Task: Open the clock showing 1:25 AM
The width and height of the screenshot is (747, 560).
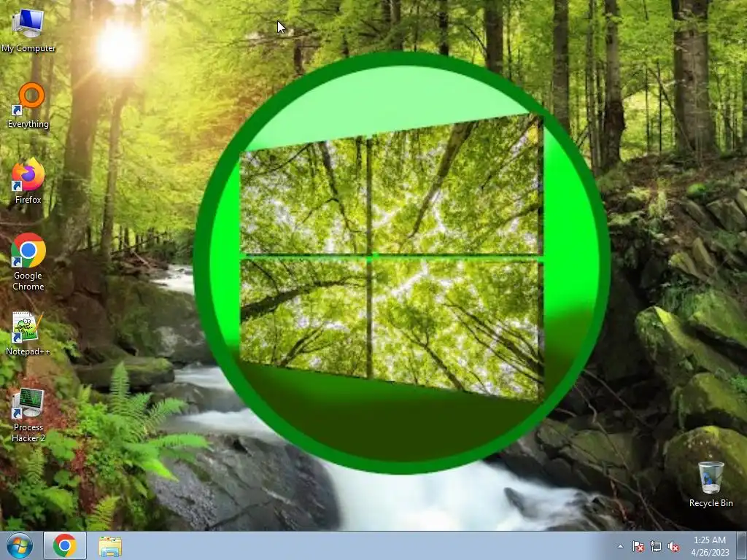Action: point(710,546)
